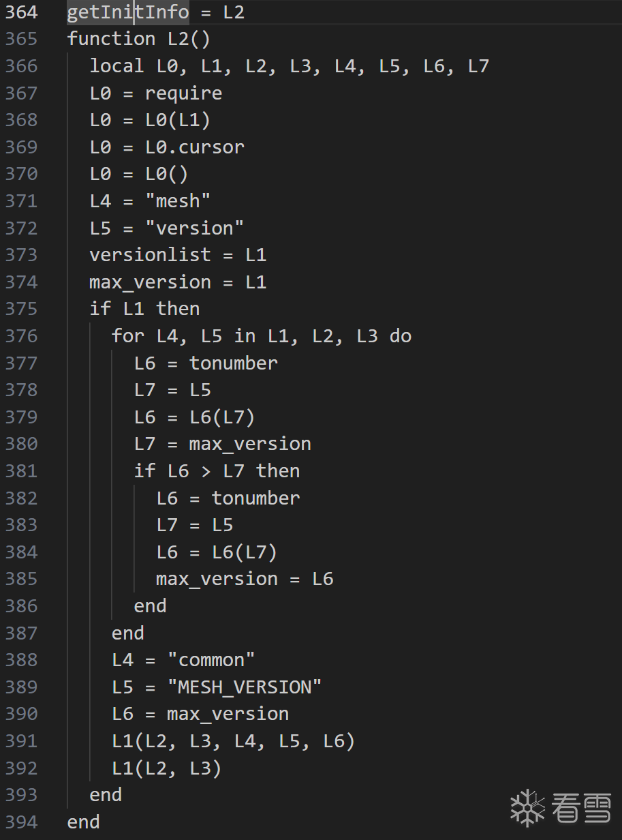
Task: Click the local keyword on line 366
Action: tap(116, 66)
